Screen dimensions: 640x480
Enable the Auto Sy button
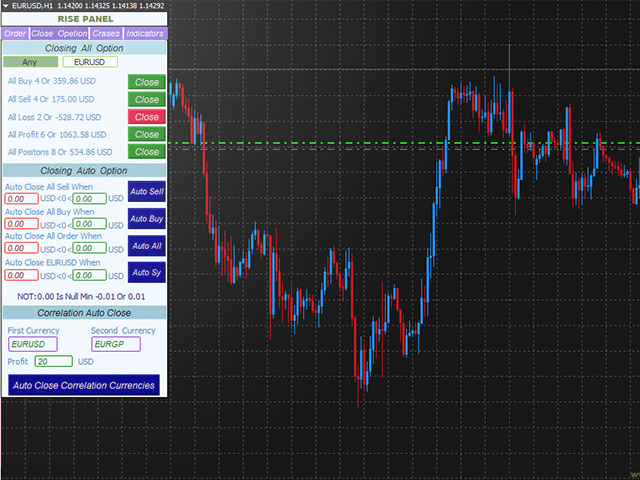pos(147,273)
